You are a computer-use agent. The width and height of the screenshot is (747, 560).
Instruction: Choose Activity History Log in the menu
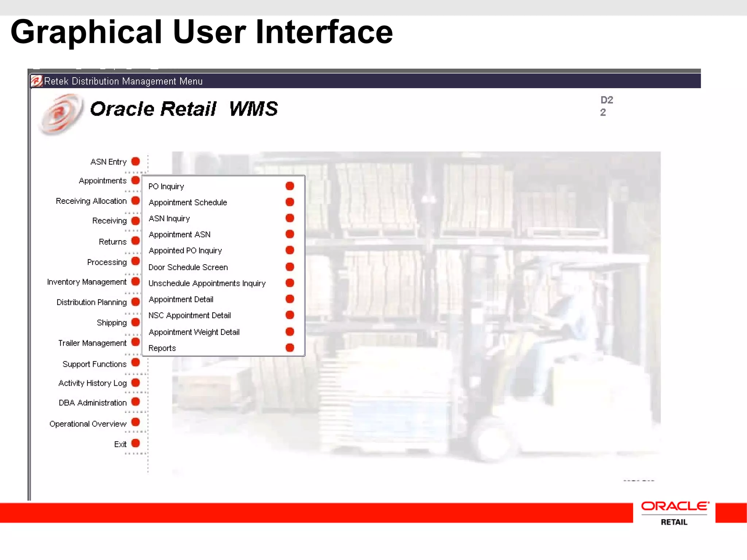click(x=93, y=383)
